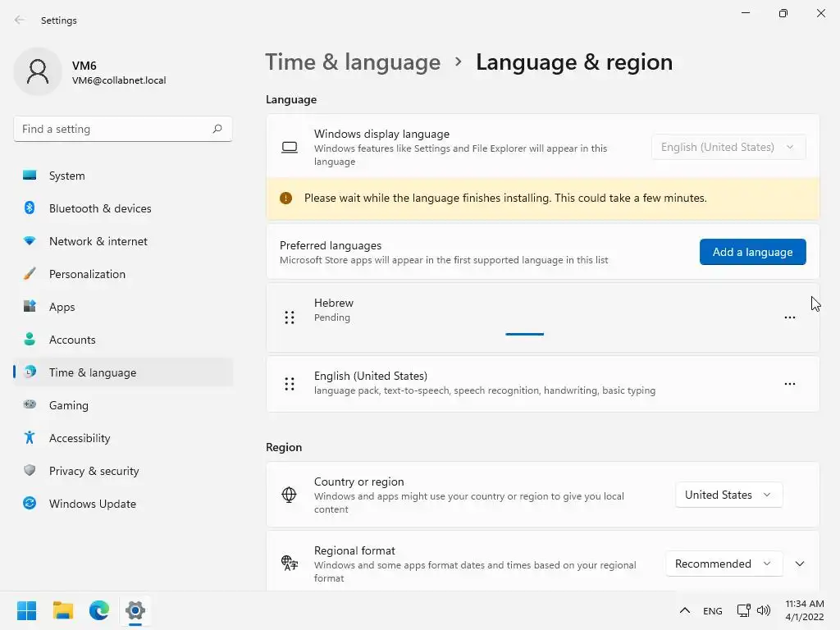
Task: Expand the Regional format section chevron
Action: [800, 564]
